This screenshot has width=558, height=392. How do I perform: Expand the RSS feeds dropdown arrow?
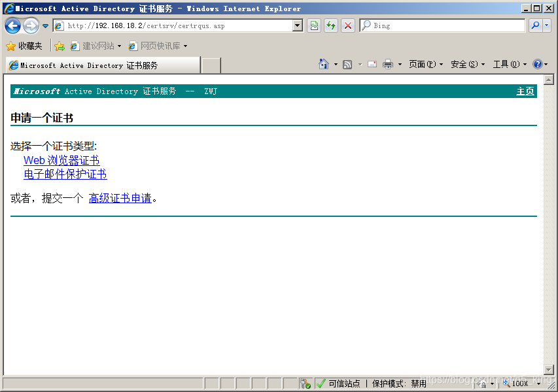(x=360, y=64)
